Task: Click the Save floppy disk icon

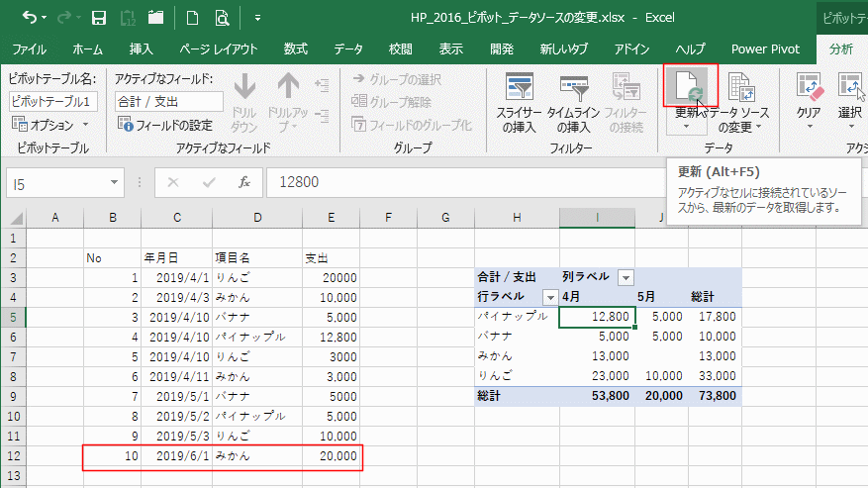Action: point(99,18)
